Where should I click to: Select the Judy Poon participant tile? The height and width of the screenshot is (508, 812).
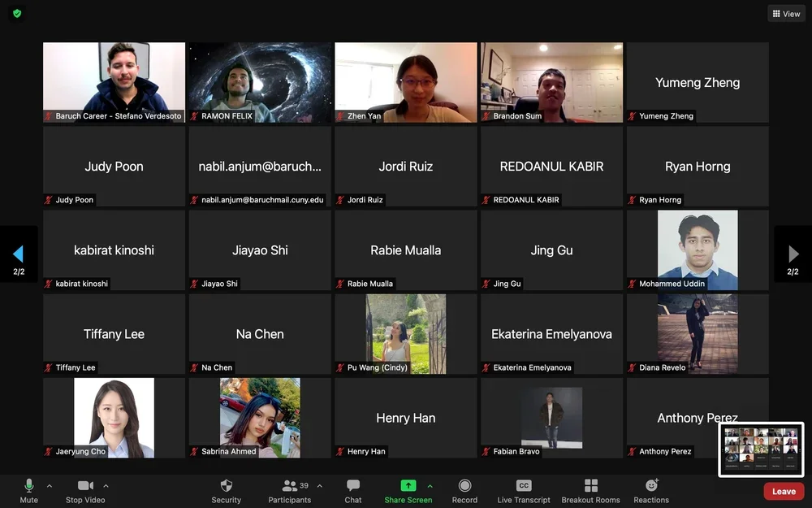pos(114,167)
